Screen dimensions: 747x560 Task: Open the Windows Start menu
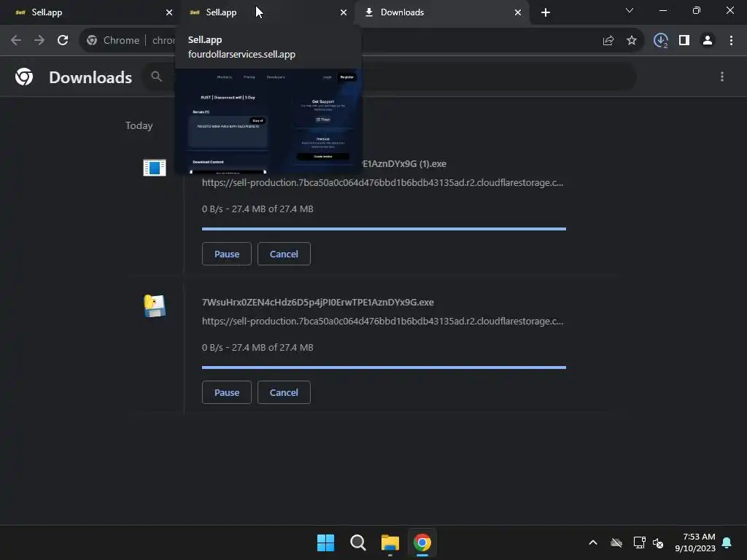coord(326,542)
